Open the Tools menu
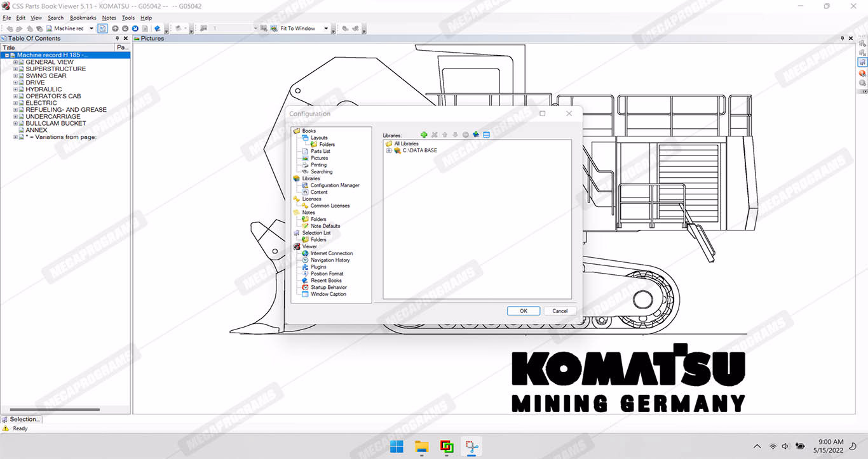Screen dimensions: 868x459 click(128, 18)
